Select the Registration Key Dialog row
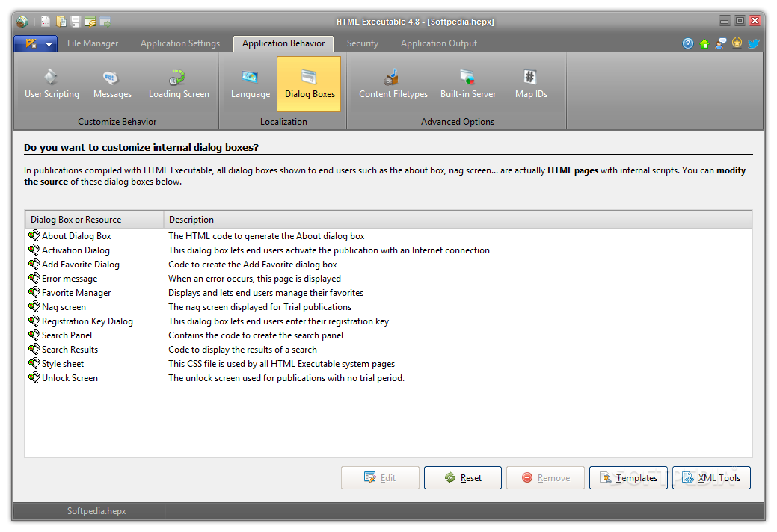The width and height of the screenshot is (777, 532). (388, 321)
